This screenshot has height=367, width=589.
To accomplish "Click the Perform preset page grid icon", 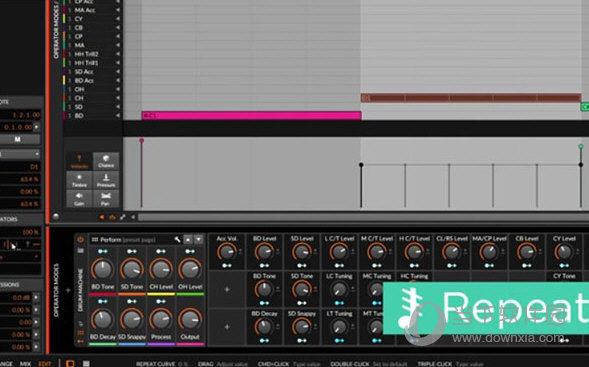I will tap(95, 239).
